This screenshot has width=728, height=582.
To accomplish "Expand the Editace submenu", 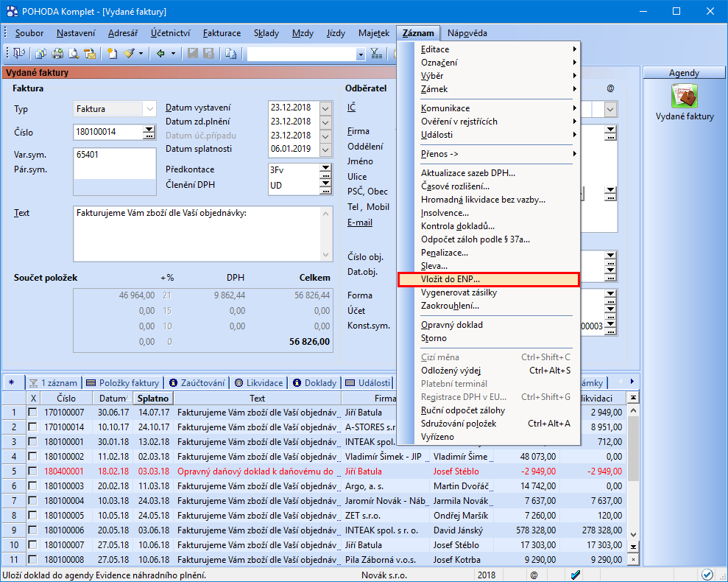I will pos(497,49).
